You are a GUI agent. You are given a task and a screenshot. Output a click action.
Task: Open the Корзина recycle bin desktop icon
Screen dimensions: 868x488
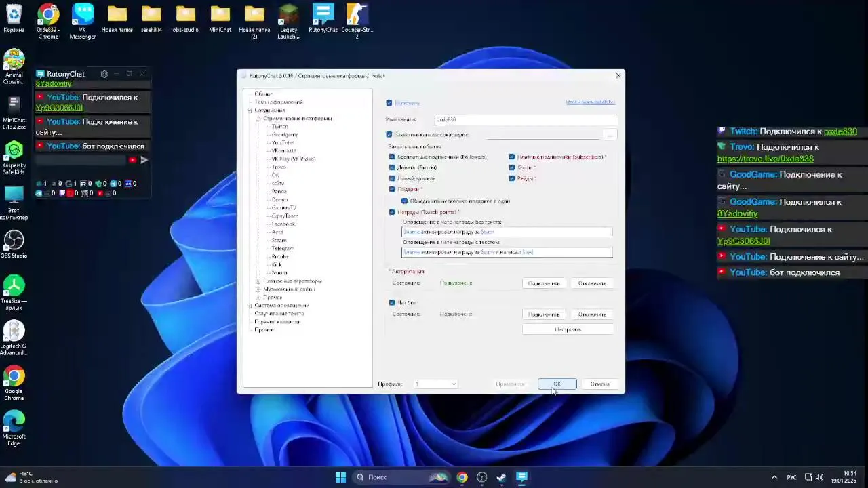coord(14,18)
